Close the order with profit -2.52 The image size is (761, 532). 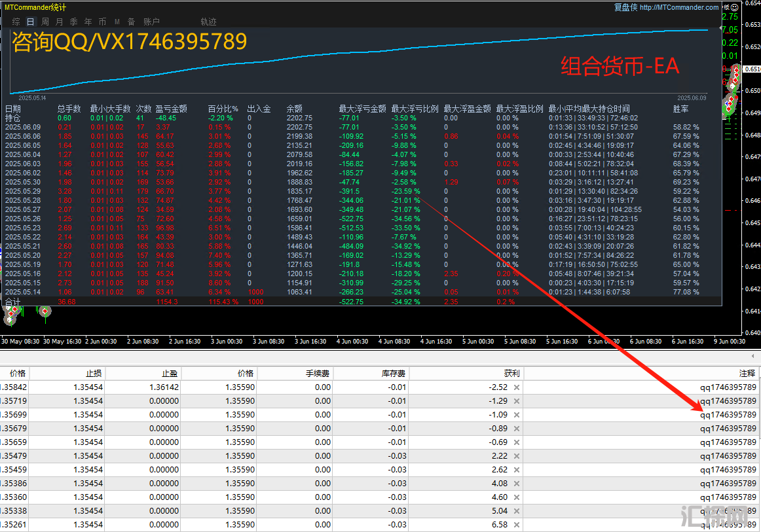[516, 387]
